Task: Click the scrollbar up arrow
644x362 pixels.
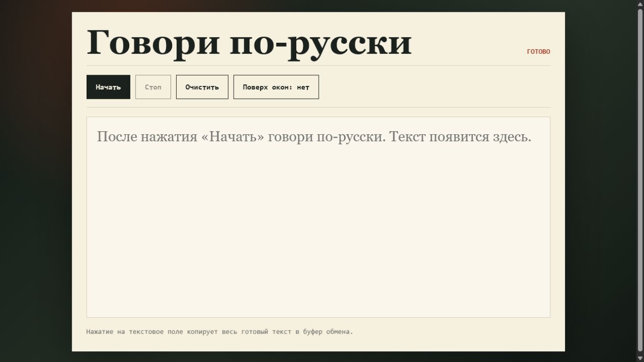Action: (x=640, y=4)
